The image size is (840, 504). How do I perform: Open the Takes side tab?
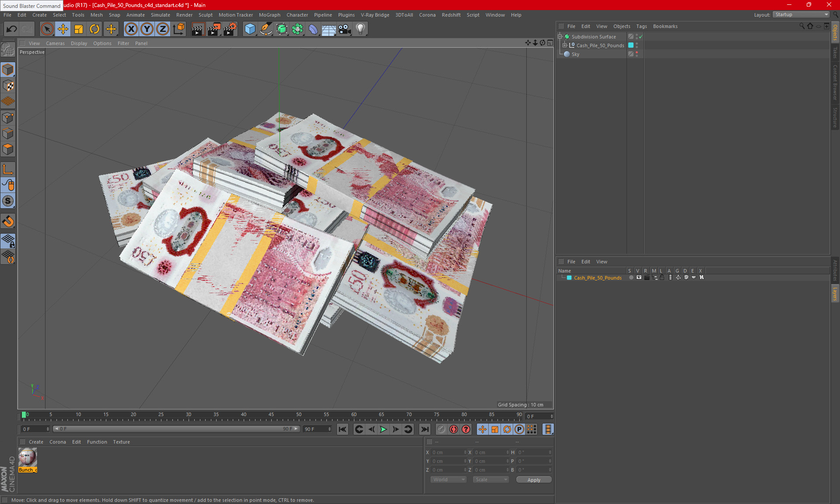(x=835, y=52)
